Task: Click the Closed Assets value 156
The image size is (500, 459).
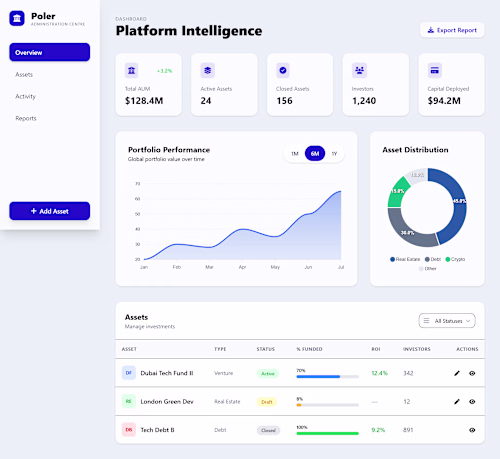Action: [284, 101]
